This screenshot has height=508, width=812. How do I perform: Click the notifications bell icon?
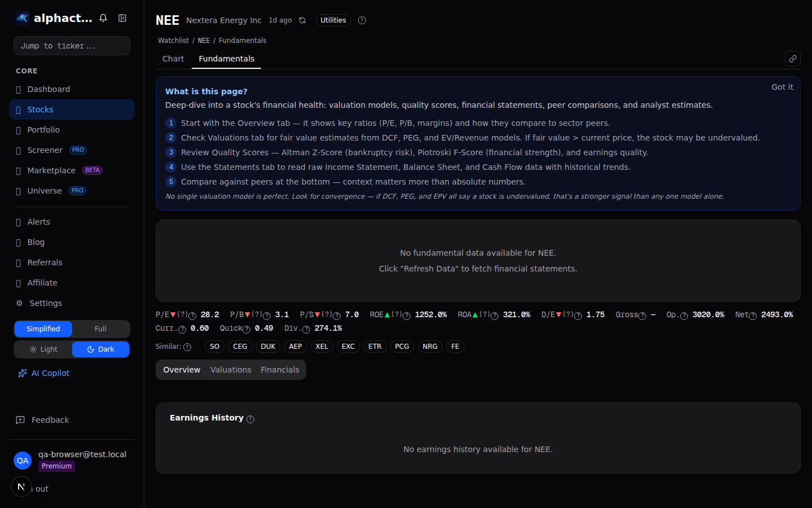103,18
